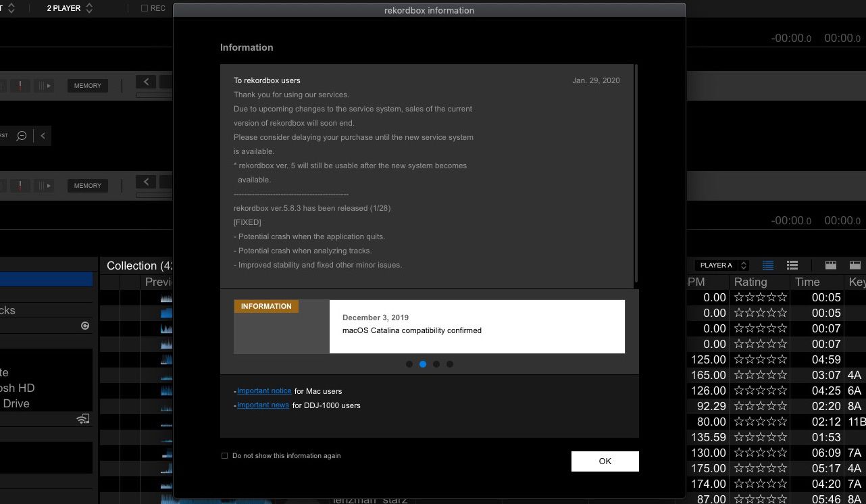Screen dimensions: 866x504
Task: Click upper deck back arrow next to MEMORY
Action: (146, 82)
